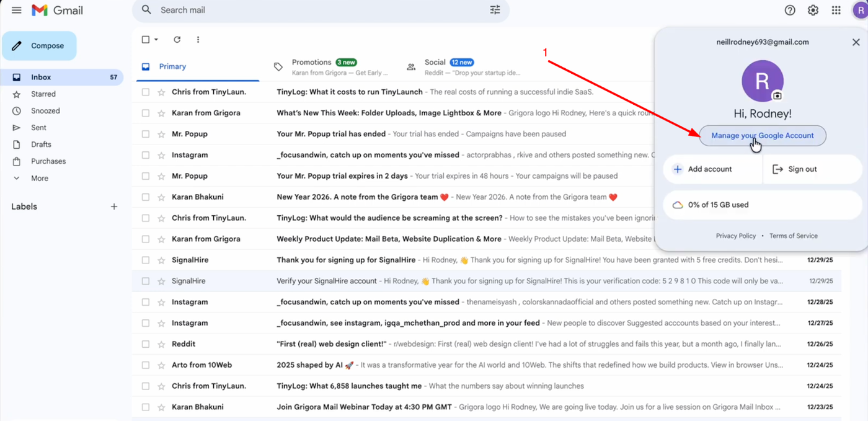Open the Settings gear icon
868x421 pixels.
pos(813,11)
